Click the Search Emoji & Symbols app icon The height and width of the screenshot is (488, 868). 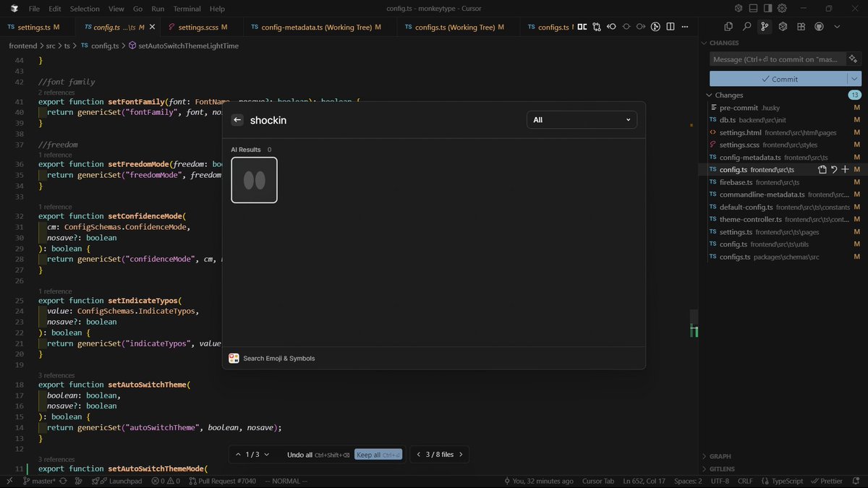(x=234, y=359)
